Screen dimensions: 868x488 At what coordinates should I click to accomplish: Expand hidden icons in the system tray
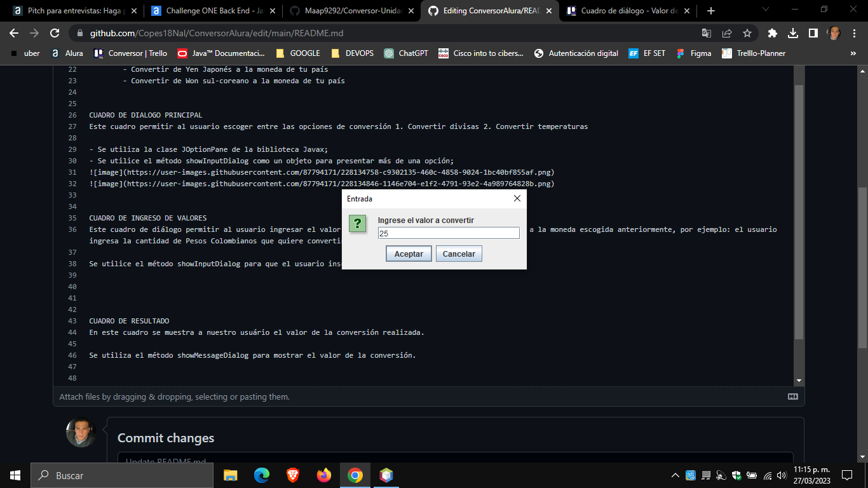[675, 475]
